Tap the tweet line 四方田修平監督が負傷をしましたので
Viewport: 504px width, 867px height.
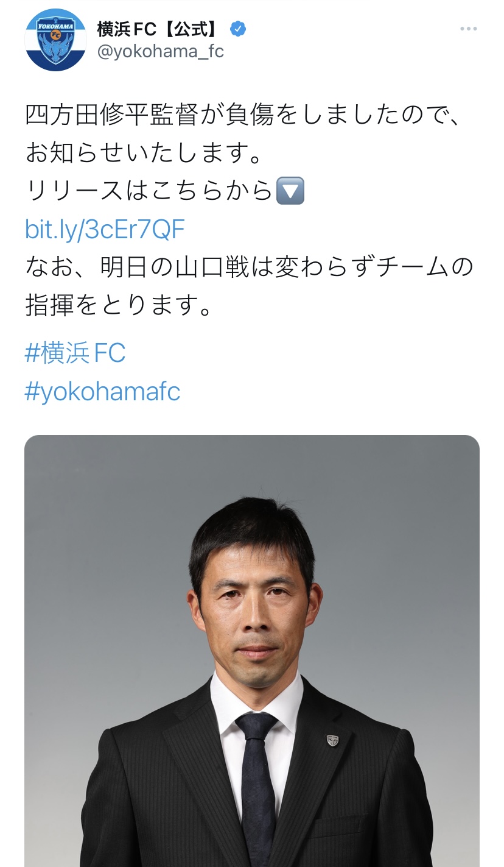(x=243, y=115)
